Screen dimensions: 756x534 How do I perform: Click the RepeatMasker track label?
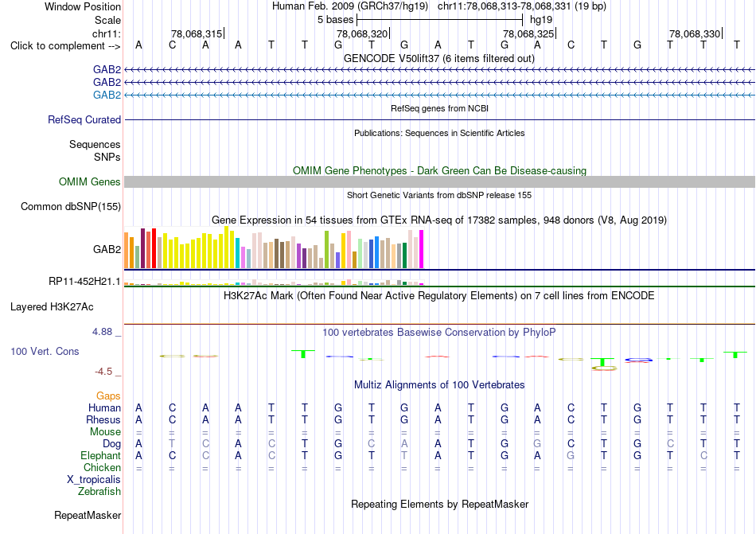[88, 515]
